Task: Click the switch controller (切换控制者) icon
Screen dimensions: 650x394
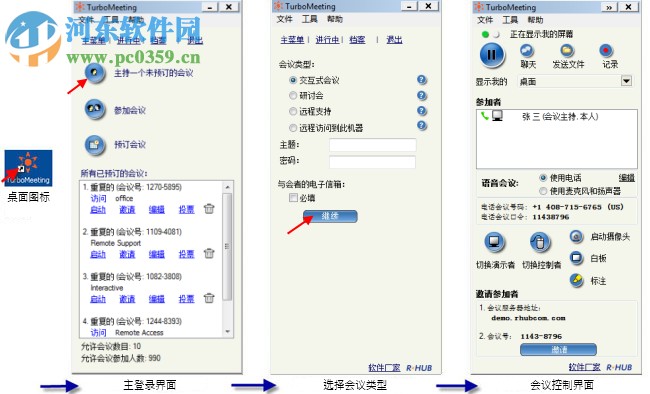Action: (540, 242)
